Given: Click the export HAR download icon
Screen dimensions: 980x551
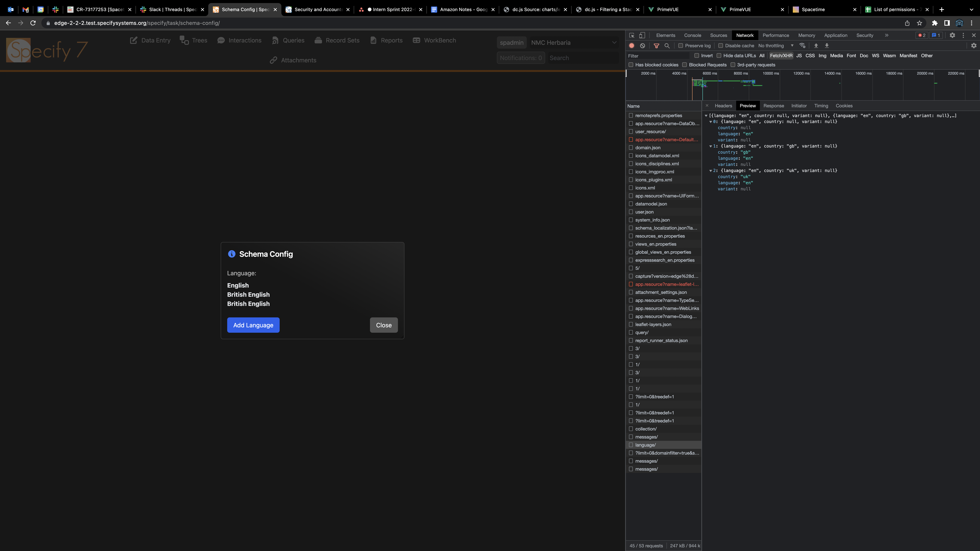Looking at the screenshot, I should (827, 46).
